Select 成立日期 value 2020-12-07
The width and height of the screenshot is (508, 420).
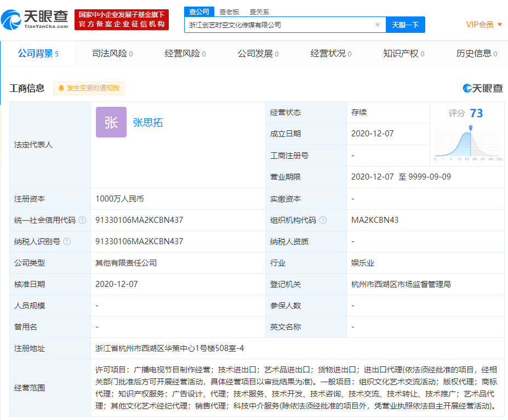(x=372, y=134)
